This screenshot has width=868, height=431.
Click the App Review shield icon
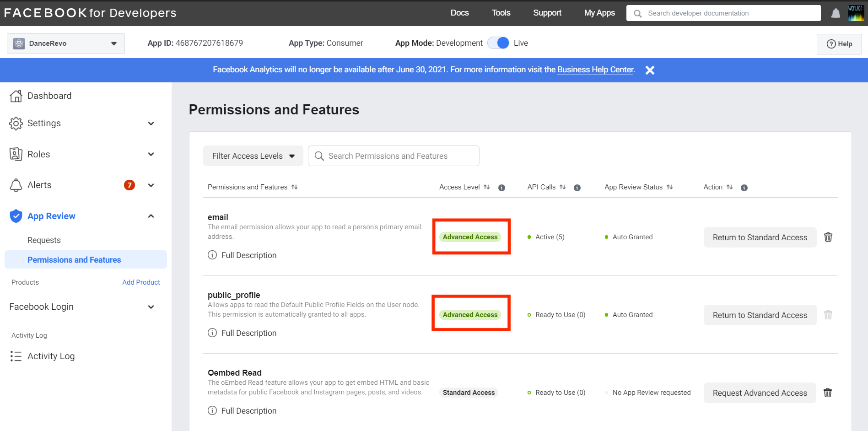16,216
